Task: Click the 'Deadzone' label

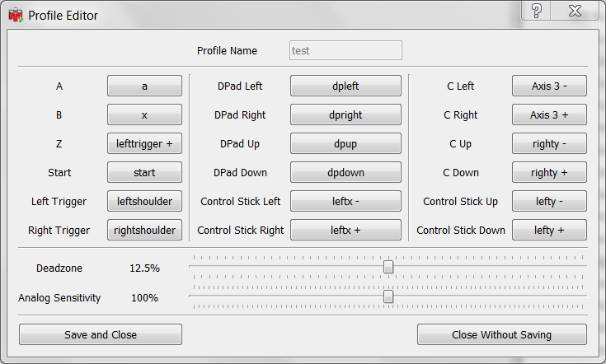Action: click(x=59, y=268)
